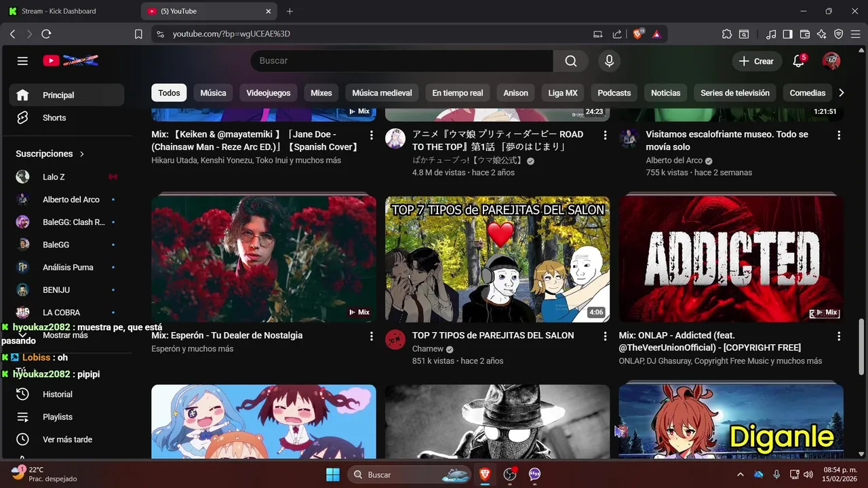Open the browser main menu
The image size is (868, 488).
click(856, 34)
